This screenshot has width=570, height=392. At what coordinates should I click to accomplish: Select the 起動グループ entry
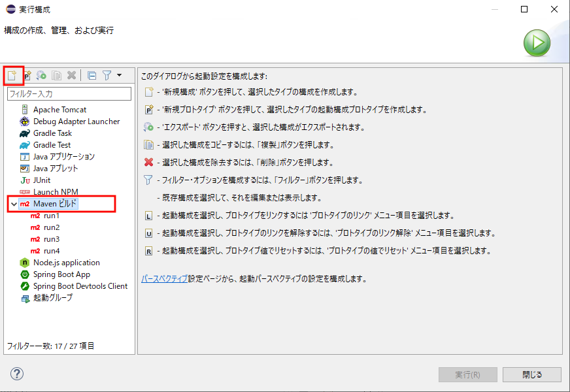58,298
